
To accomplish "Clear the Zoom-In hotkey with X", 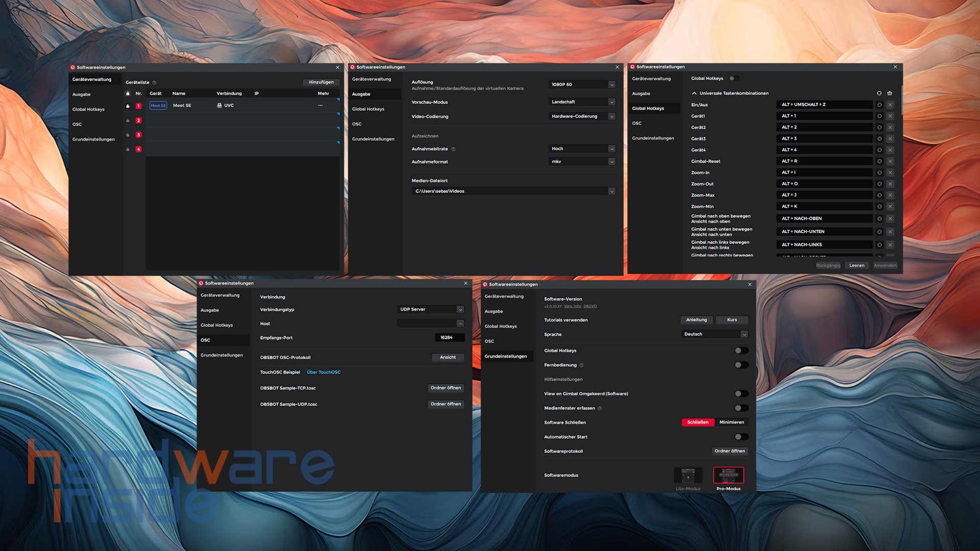I will 890,172.
